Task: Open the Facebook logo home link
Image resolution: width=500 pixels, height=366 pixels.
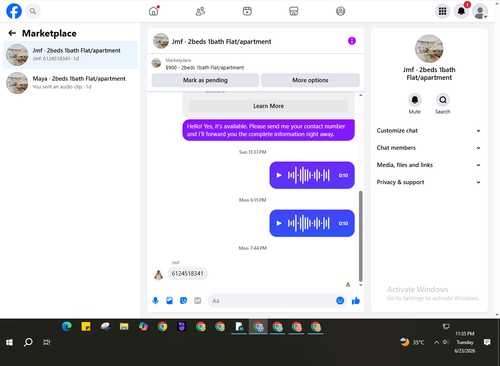Action: tap(14, 11)
